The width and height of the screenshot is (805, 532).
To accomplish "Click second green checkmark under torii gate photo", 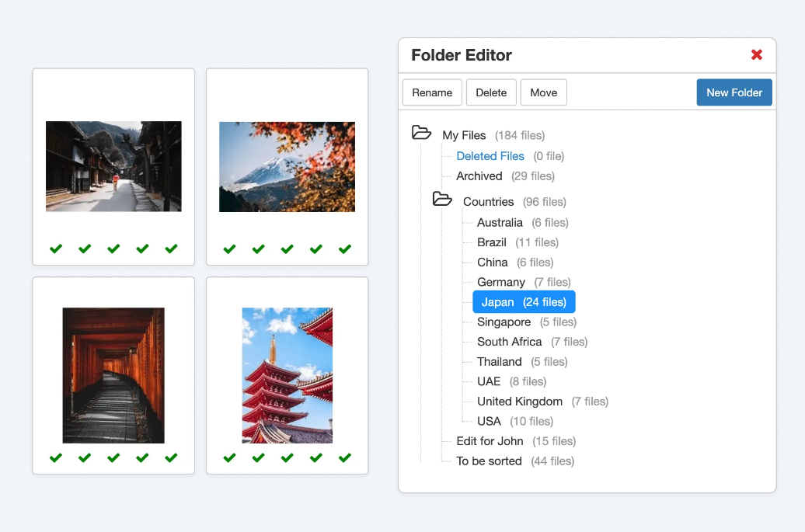I will tap(85, 457).
